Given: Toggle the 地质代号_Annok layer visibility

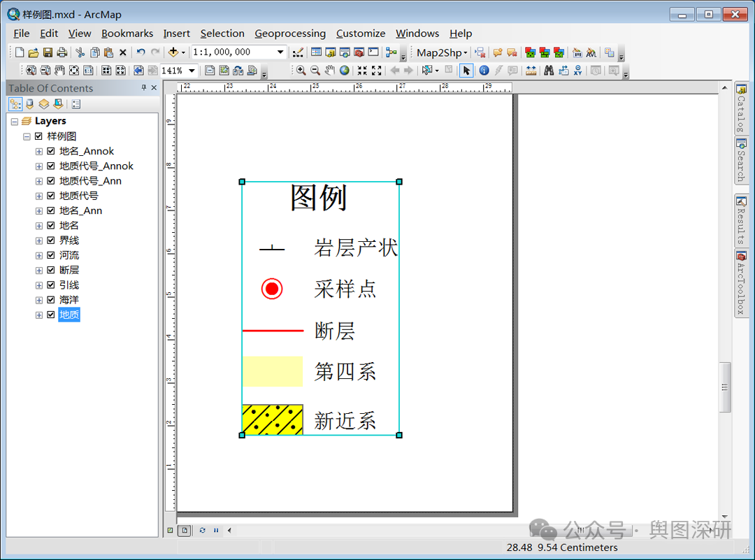Looking at the screenshot, I should pos(50,166).
